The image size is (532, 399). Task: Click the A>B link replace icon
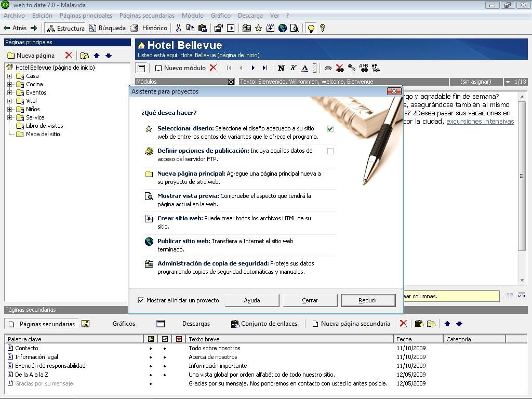(x=364, y=68)
